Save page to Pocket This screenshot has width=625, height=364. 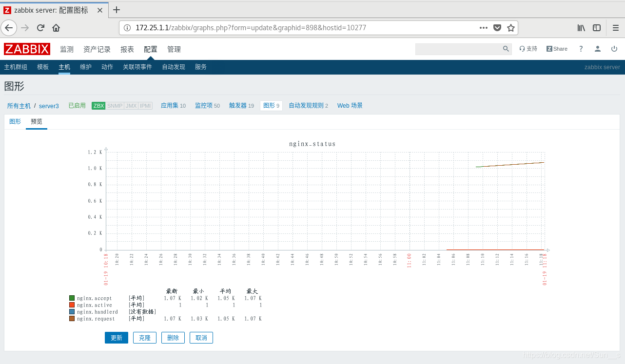coord(497,28)
